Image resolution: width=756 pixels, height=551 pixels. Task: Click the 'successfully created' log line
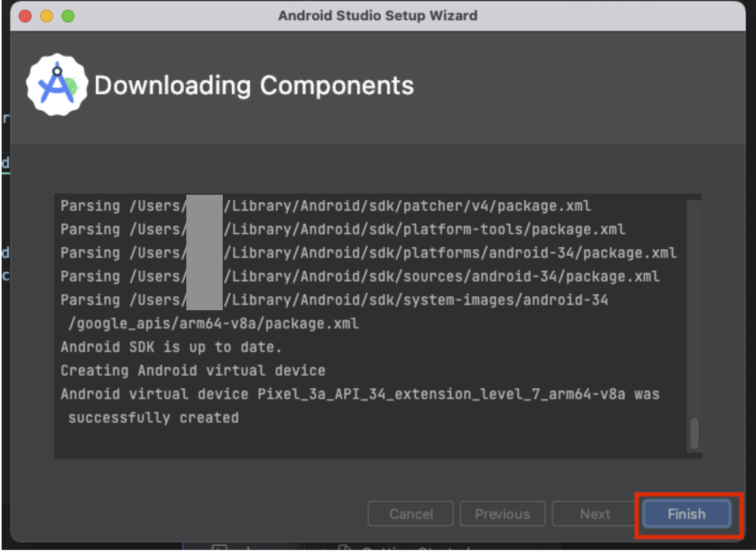(x=153, y=418)
